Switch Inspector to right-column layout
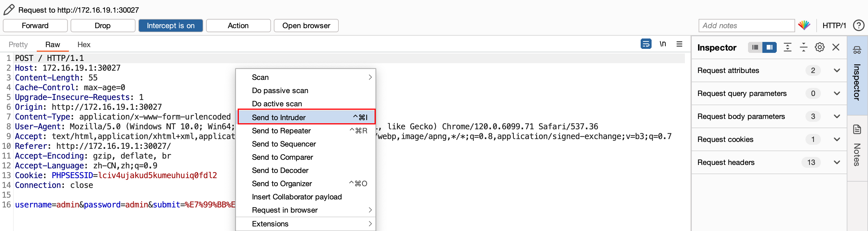 (769, 47)
